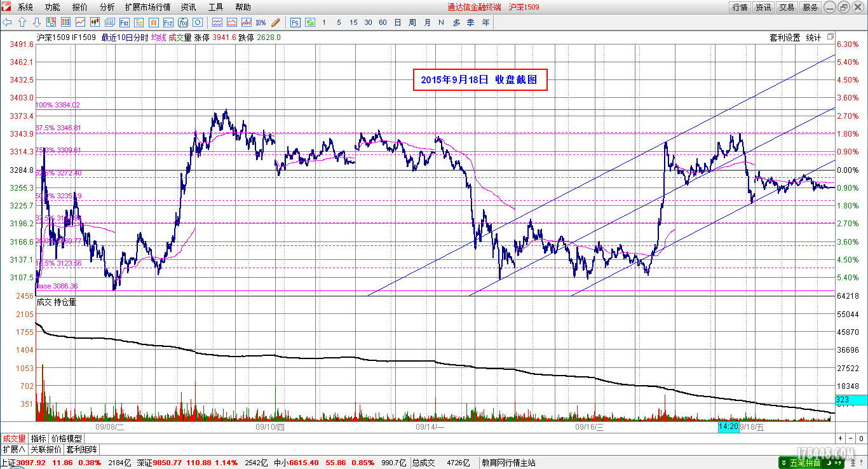Click the red bar-and-line chart icon
The height and width of the screenshot is (469, 868).
tap(246, 22)
